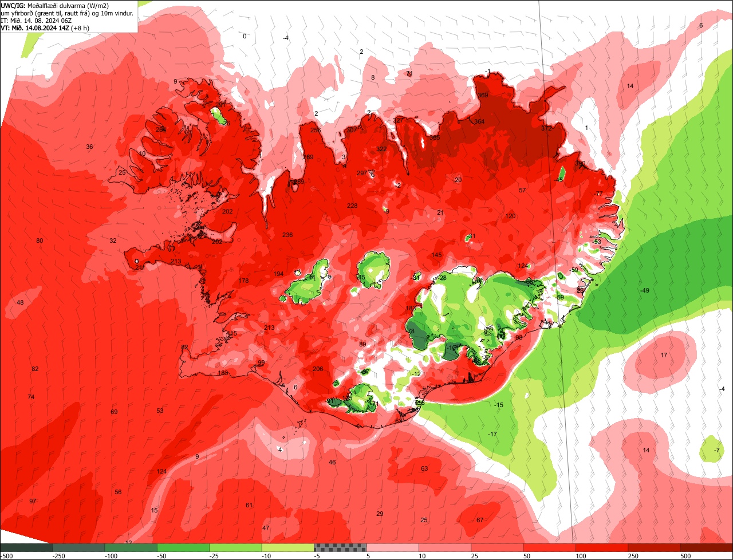This screenshot has height=560, width=733.
Task: Click the map value '307'
Action: click(x=351, y=130)
